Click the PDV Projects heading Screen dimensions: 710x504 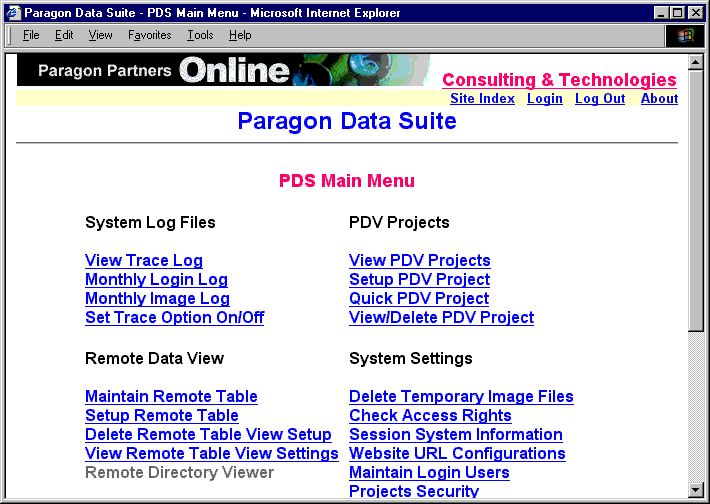coord(399,222)
